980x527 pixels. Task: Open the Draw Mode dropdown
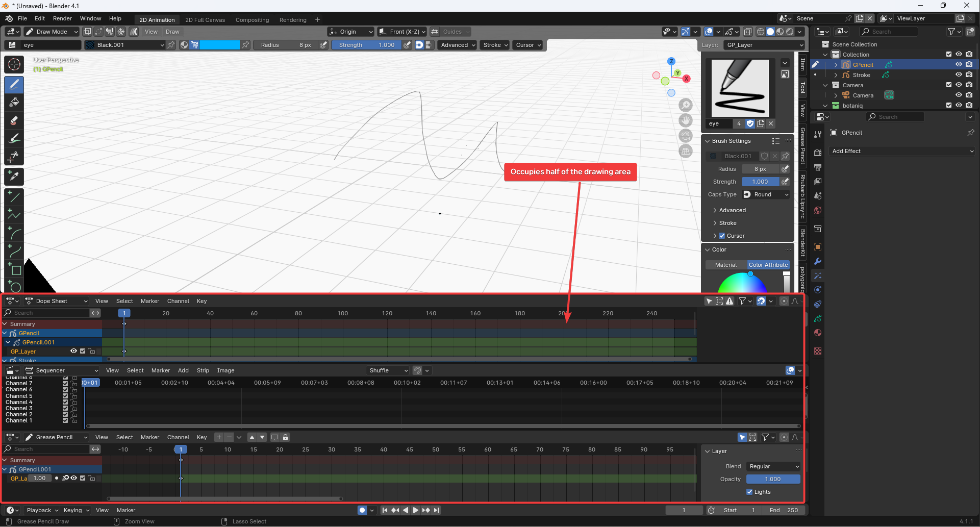52,32
